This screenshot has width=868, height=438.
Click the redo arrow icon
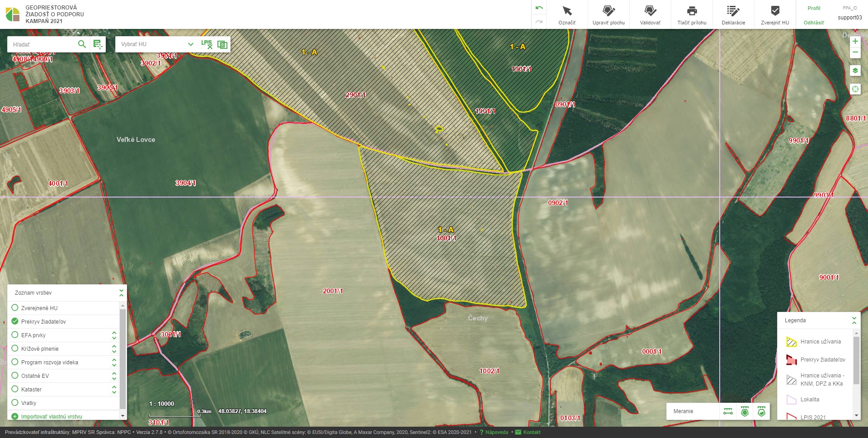[539, 21]
